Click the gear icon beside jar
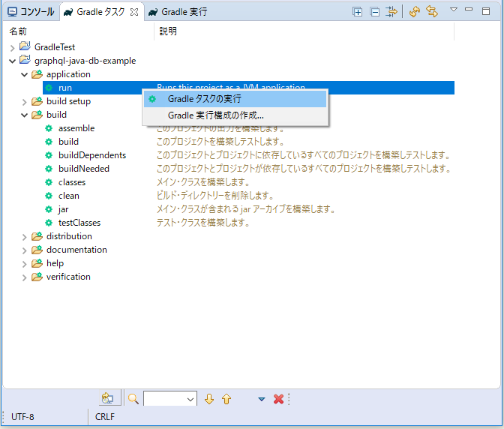 coord(49,209)
